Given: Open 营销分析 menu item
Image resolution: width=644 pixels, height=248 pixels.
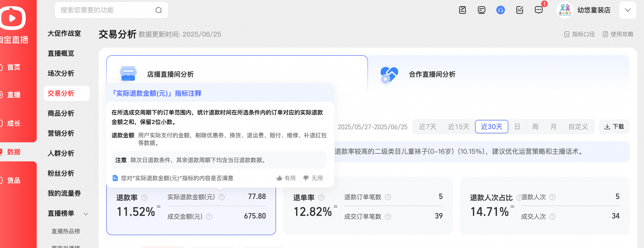Looking at the screenshot, I should pyautogui.click(x=61, y=133).
